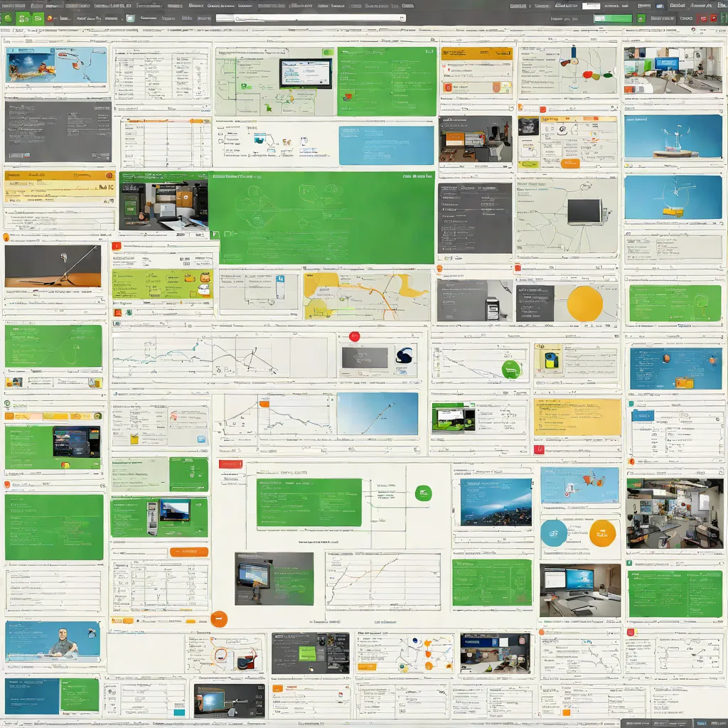This screenshot has width=728, height=728.
Task: Click the orange pill-shaped button
Action: pyautogui.click(x=189, y=552)
